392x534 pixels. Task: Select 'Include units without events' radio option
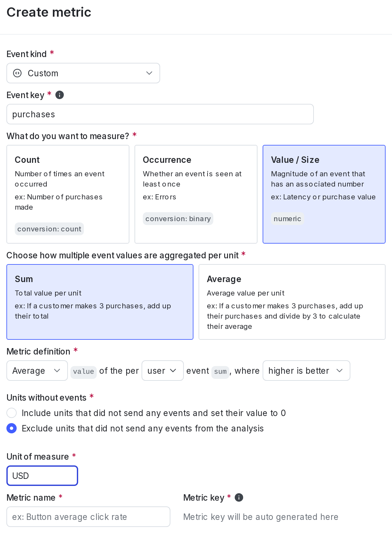tap(12, 413)
